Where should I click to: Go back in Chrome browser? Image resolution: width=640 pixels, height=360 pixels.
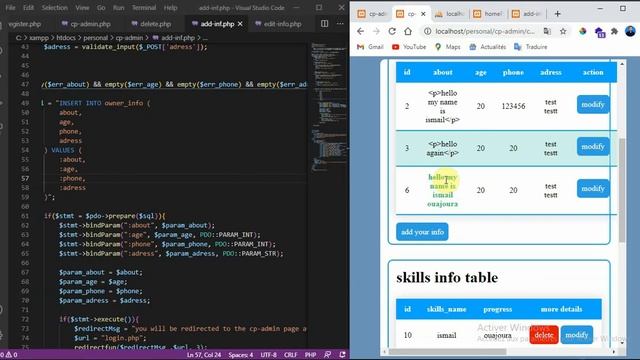point(360,31)
